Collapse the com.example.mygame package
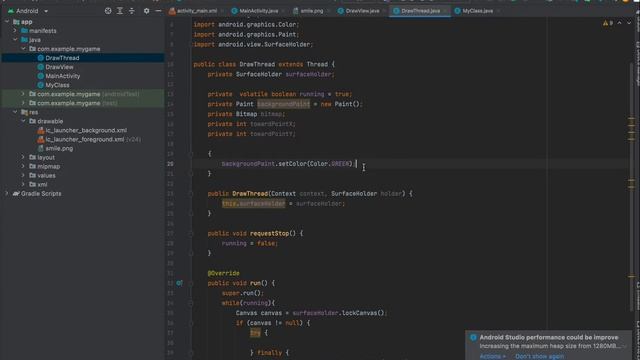Viewport: 640px width, 360px height. (x=23, y=49)
